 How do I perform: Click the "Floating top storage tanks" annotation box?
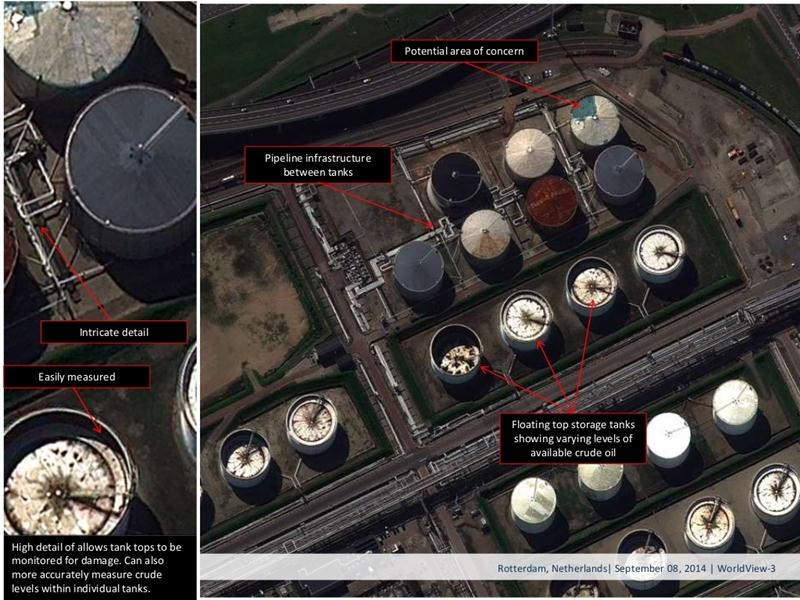click(x=573, y=438)
